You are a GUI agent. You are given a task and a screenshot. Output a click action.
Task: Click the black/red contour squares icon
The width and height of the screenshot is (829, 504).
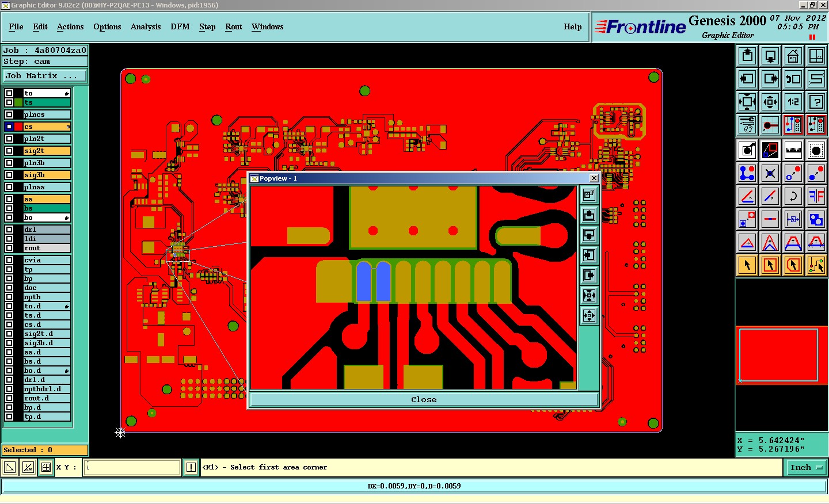click(770, 150)
